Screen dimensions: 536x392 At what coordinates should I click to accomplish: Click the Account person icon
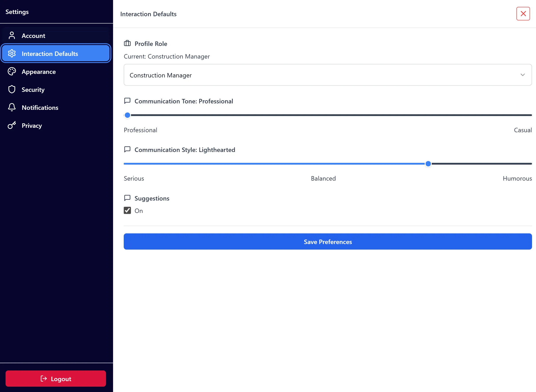tap(12, 35)
